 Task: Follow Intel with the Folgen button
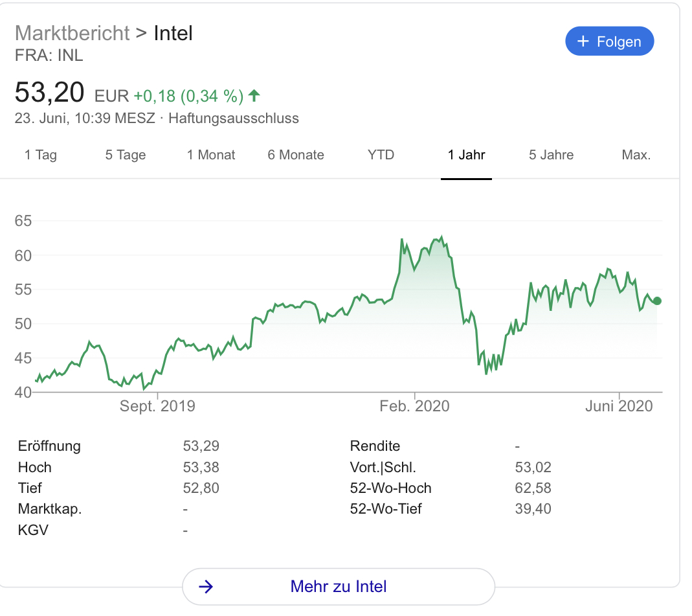610,41
